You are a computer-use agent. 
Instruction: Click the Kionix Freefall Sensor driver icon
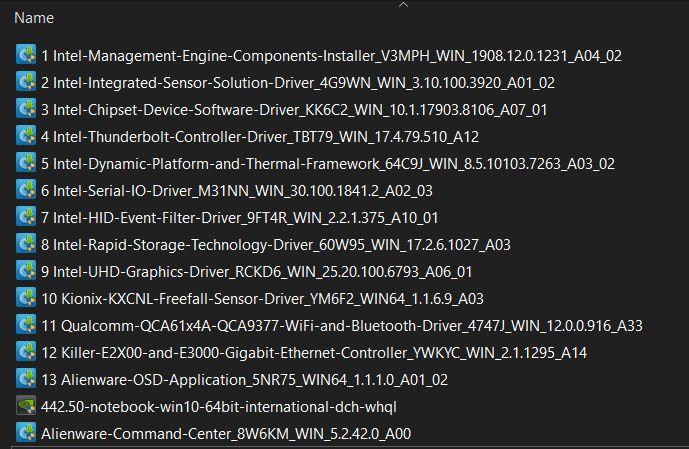pos(26,298)
